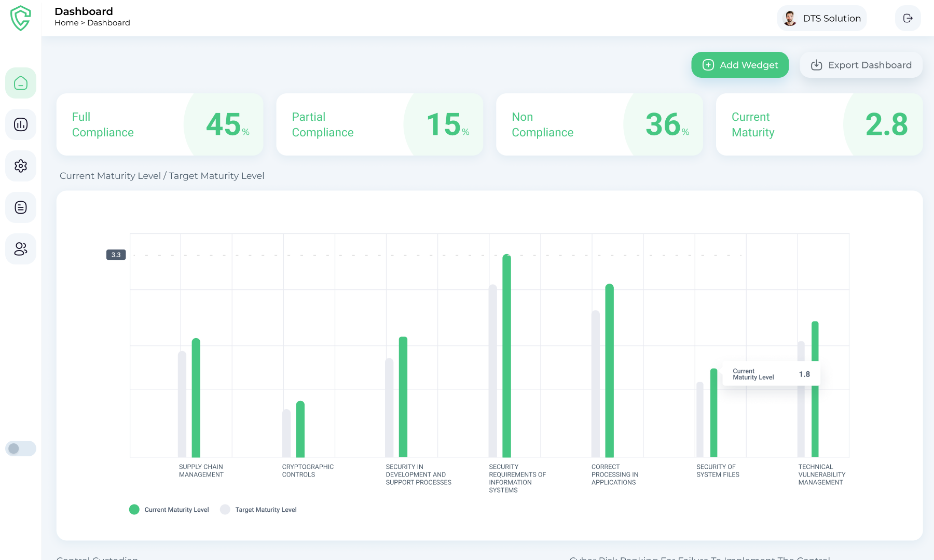Click the Export Dashboard button
The image size is (934, 560).
(x=861, y=65)
